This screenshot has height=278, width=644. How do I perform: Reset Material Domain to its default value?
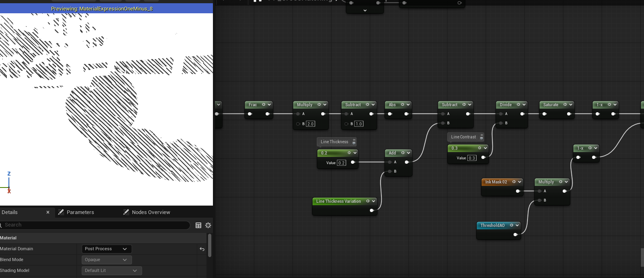202,249
